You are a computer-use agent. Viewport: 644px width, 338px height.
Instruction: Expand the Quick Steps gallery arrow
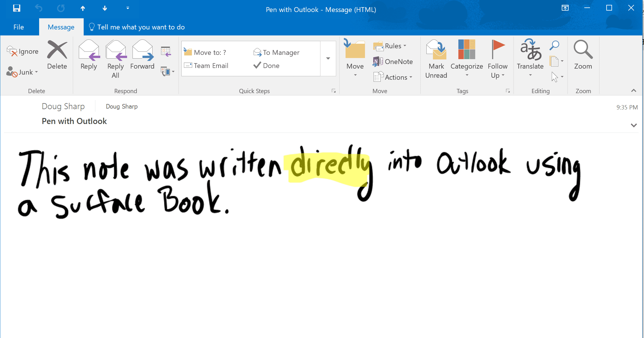pyautogui.click(x=328, y=59)
